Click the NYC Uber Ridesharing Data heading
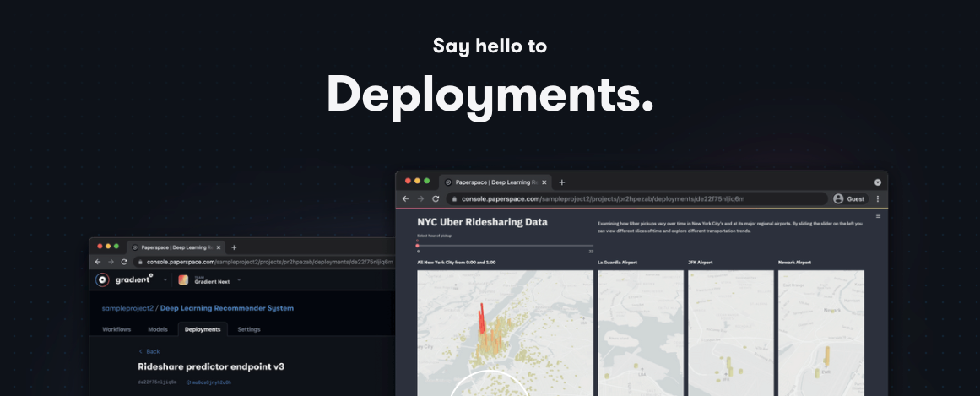The height and width of the screenshot is (396, 980). tap(483, 222)
